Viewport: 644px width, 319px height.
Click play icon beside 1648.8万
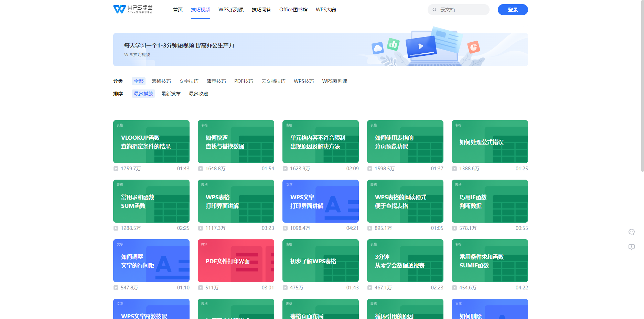click(x=201, y=169)
